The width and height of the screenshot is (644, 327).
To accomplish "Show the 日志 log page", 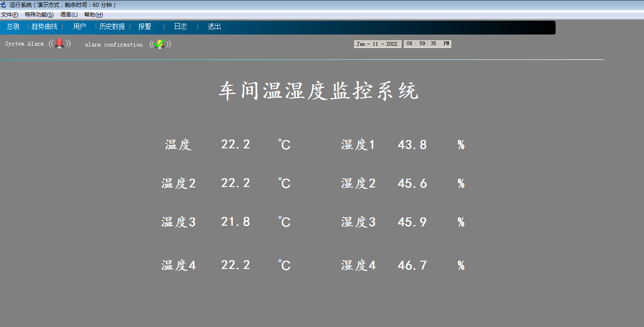I will click(180, 27).
